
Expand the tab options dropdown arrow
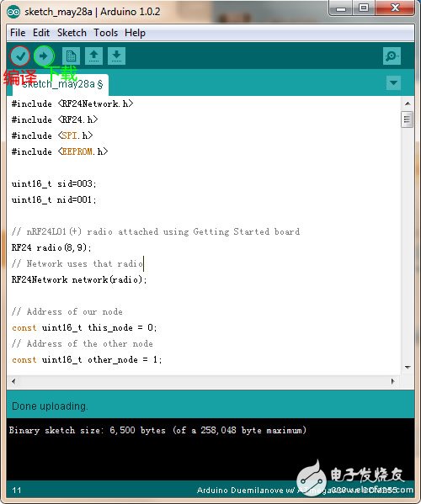pos(393,83)
